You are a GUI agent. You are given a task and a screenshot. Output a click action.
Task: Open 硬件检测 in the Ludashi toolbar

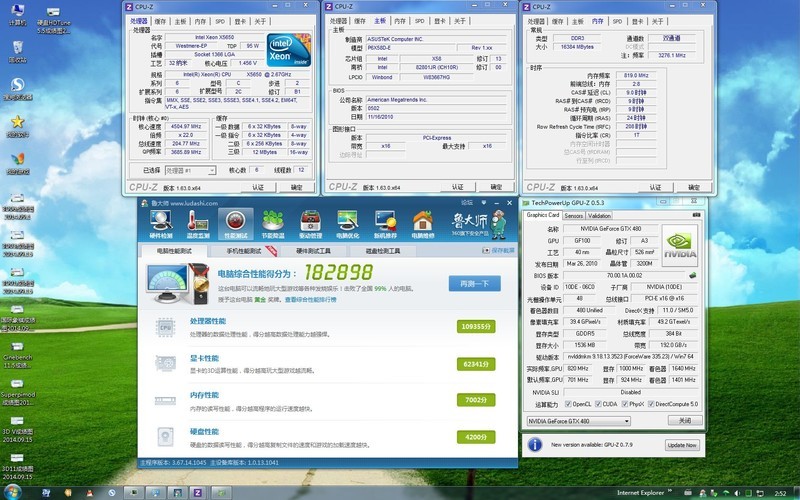click(x=161, y=224)
